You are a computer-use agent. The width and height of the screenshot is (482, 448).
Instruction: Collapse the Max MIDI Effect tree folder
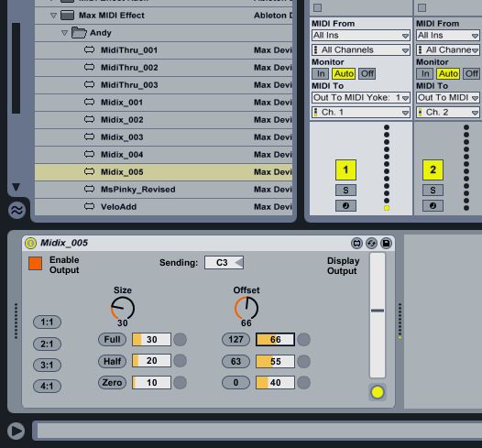pyautogui.click(x=53, y=16)
